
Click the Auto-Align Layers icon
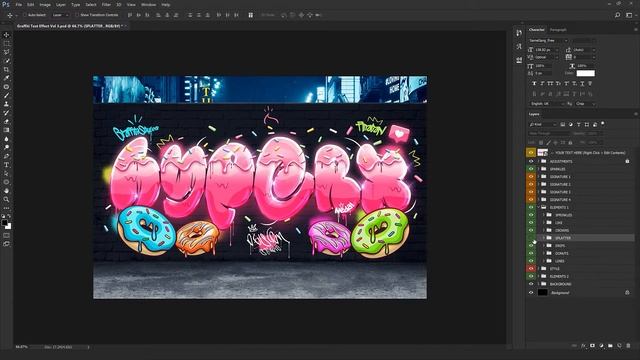[251, 15]
